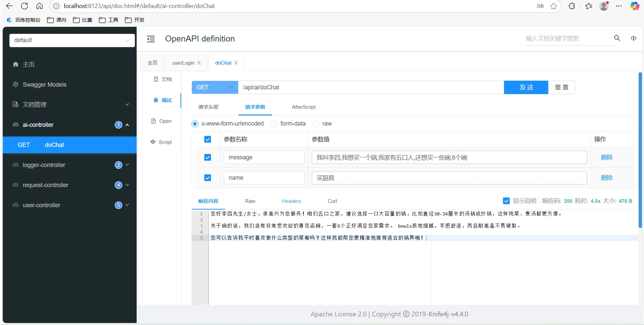
Task: Open favorites list icon
Action: (x=589, y=6)
